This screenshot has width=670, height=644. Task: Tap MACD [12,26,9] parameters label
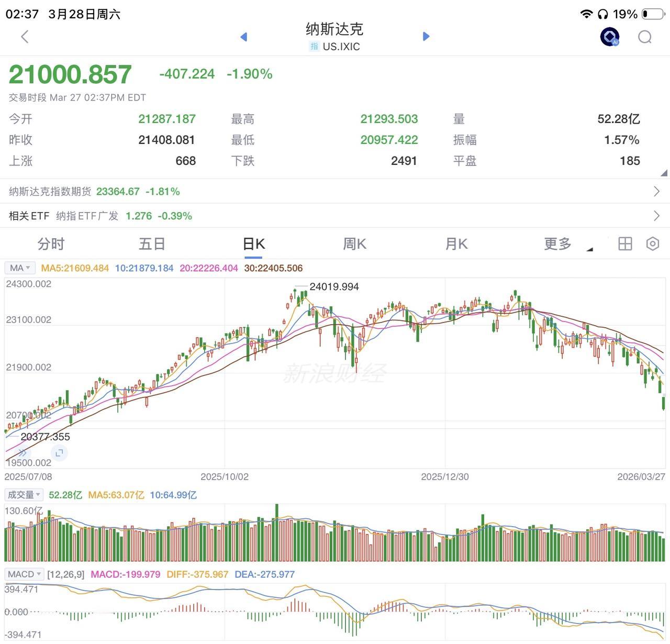65,574
